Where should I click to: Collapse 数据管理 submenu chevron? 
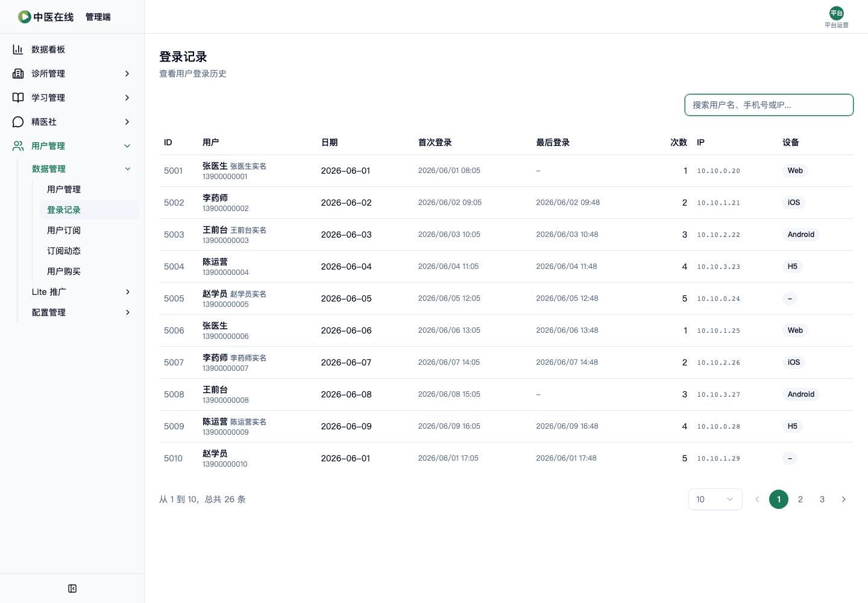point(128,169)
